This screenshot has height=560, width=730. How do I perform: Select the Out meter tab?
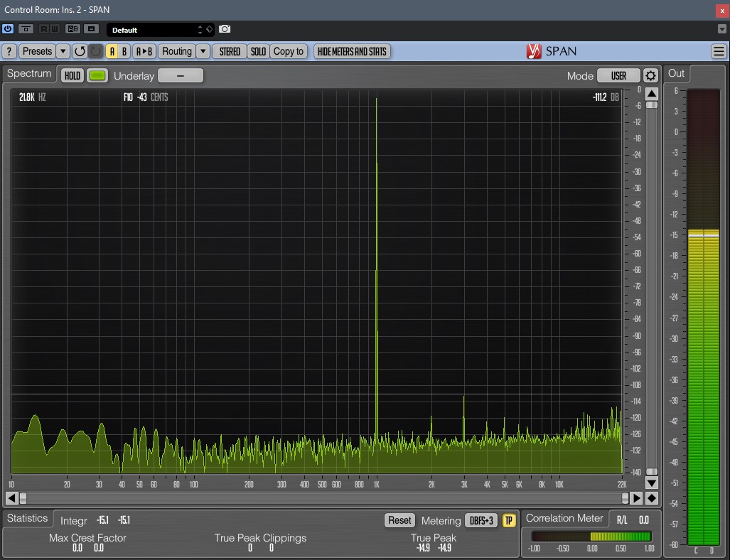(676, 73)
